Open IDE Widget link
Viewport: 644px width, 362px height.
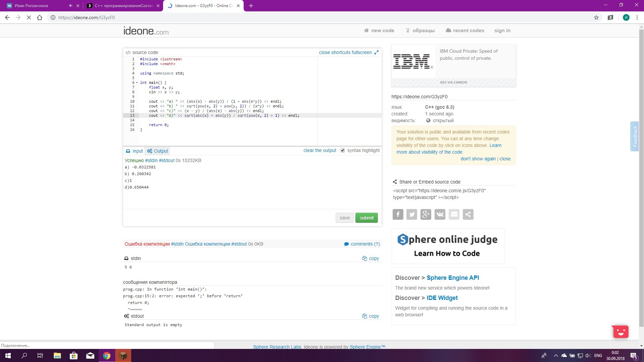click(x=442, y=298)
